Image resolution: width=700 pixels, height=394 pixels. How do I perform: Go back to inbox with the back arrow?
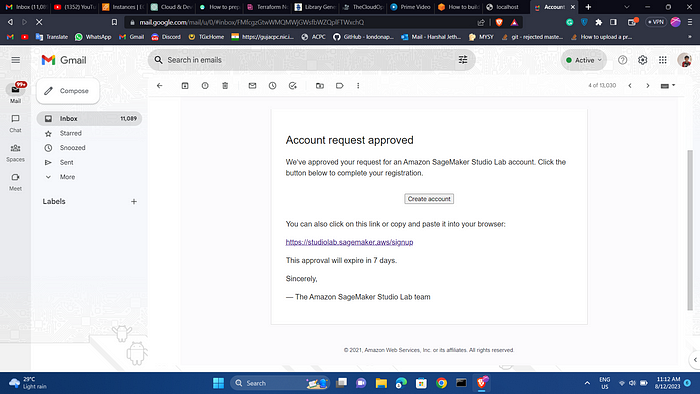click(x=160, y=86)
